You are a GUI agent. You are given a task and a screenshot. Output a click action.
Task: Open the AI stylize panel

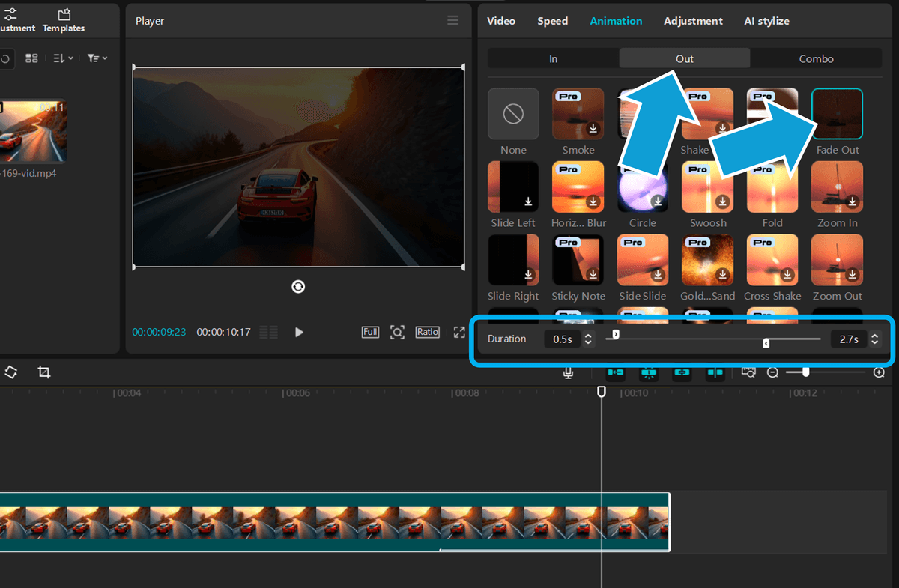tap(766, 20)
